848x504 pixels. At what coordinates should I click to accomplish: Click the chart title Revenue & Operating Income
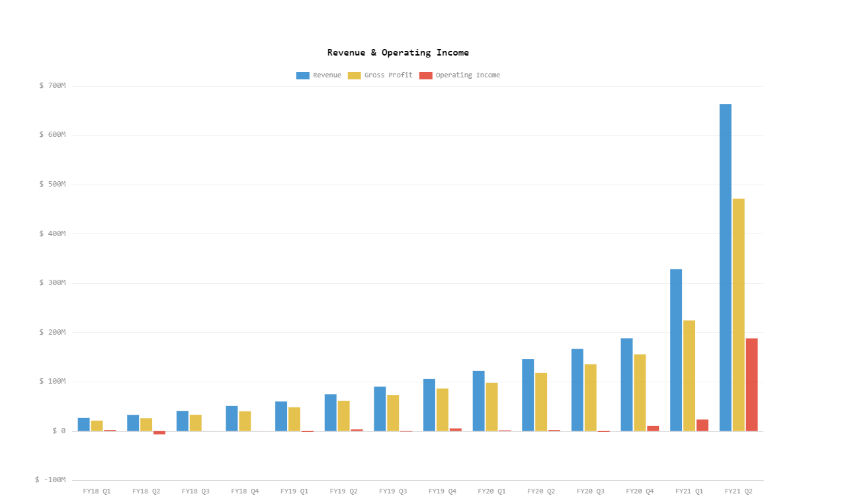pyautogui.click(x=398, y=52)
